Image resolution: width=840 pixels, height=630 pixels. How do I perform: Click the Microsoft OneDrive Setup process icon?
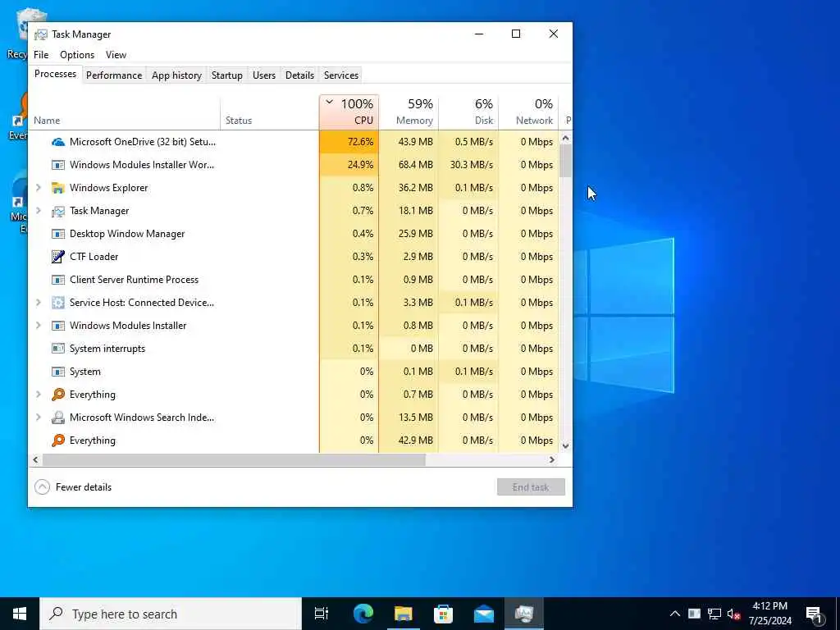tap(58, 142)
